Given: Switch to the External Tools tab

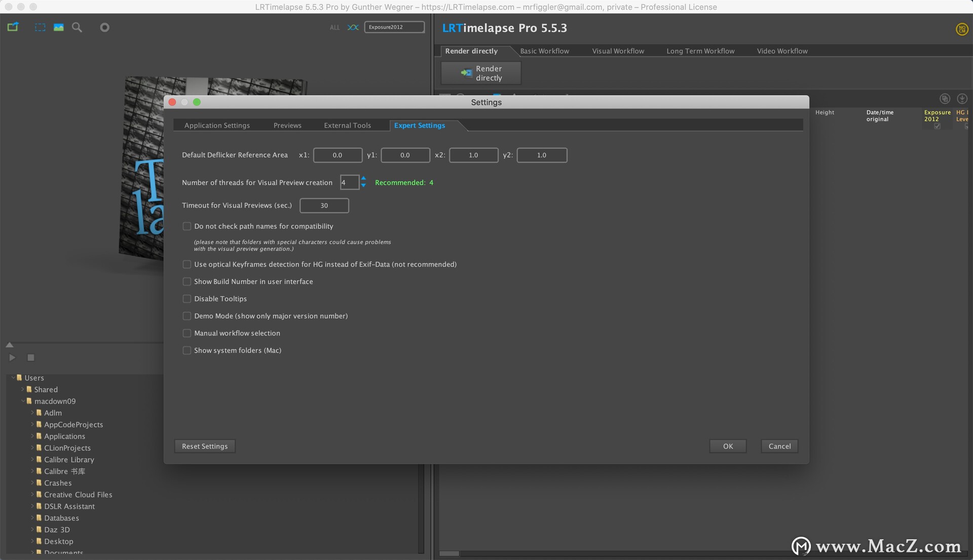Looking at the screenshot, I should pos(347,126).
